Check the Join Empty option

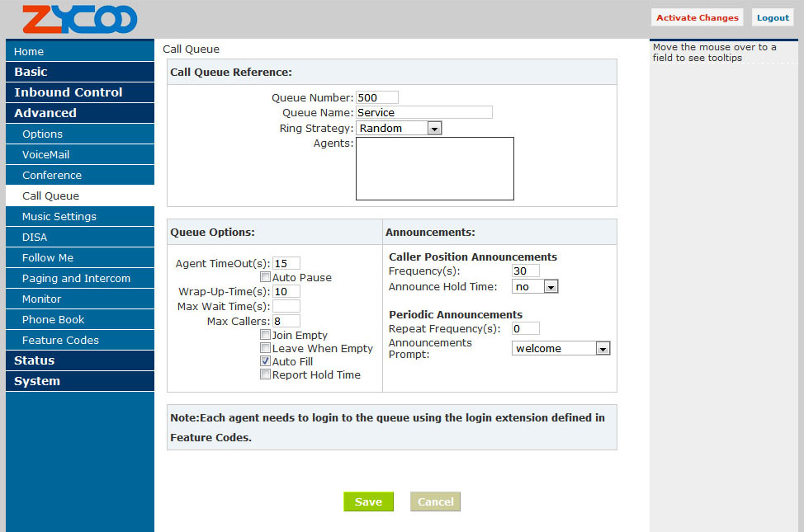(x=266, y=336)
